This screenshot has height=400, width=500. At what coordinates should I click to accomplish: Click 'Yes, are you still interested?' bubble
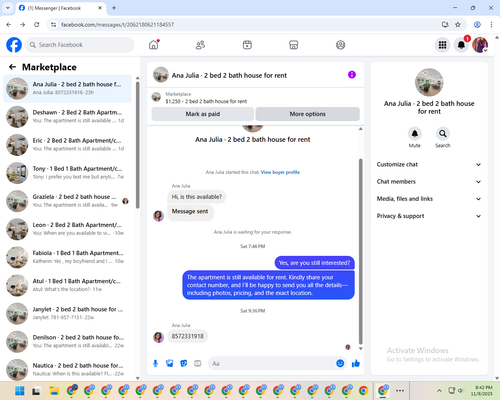[314, 263]
